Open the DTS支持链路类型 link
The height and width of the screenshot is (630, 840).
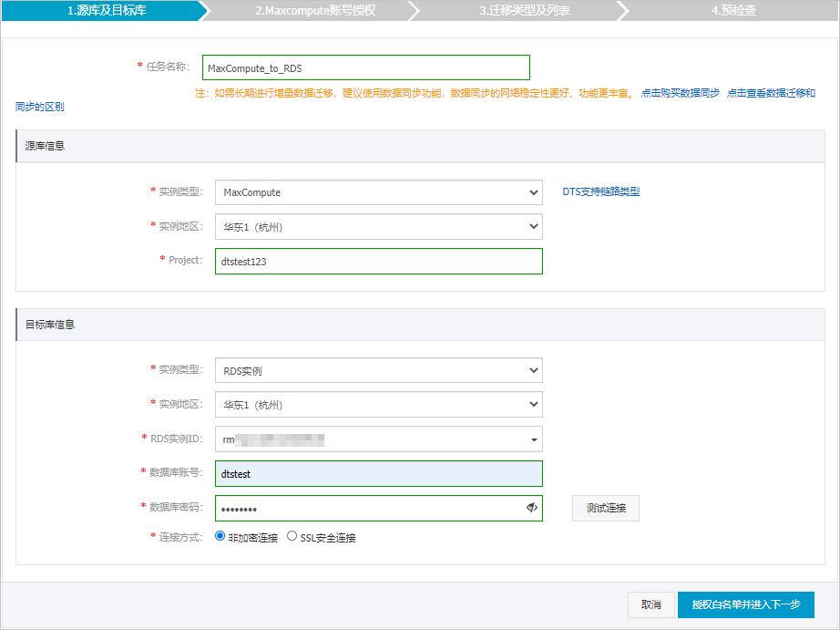[601, 192]
